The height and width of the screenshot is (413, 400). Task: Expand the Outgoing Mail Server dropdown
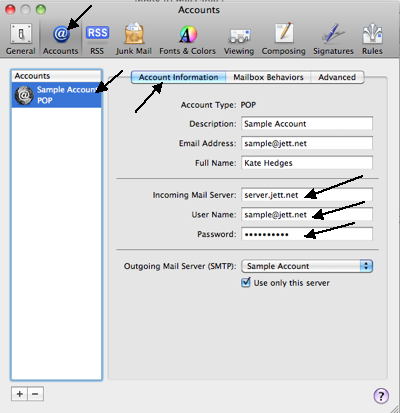pyautogui.click(x=307, y=266)
